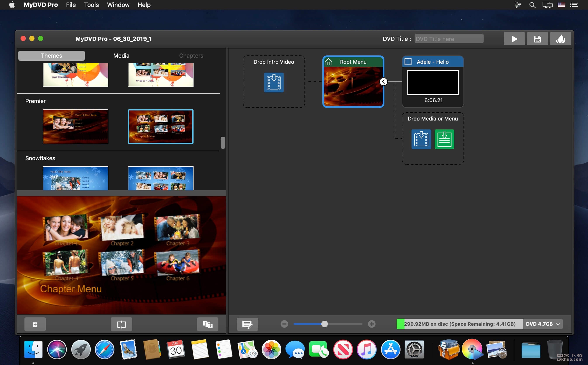Click the Burn disc flame icon
This screenshot has height=365, width=588.
pyautogui.click(x=560, y=39)
